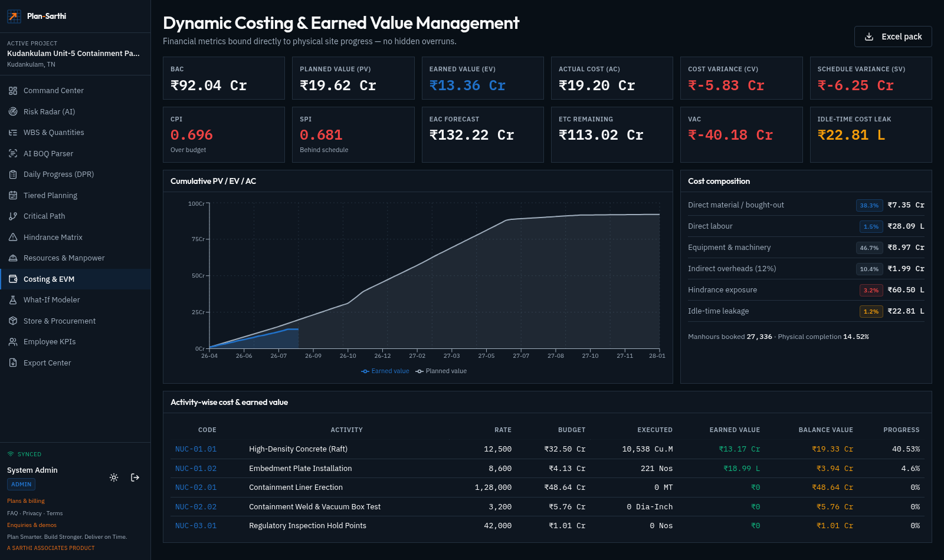Click the PROGRESS column header

coord(902,430)
